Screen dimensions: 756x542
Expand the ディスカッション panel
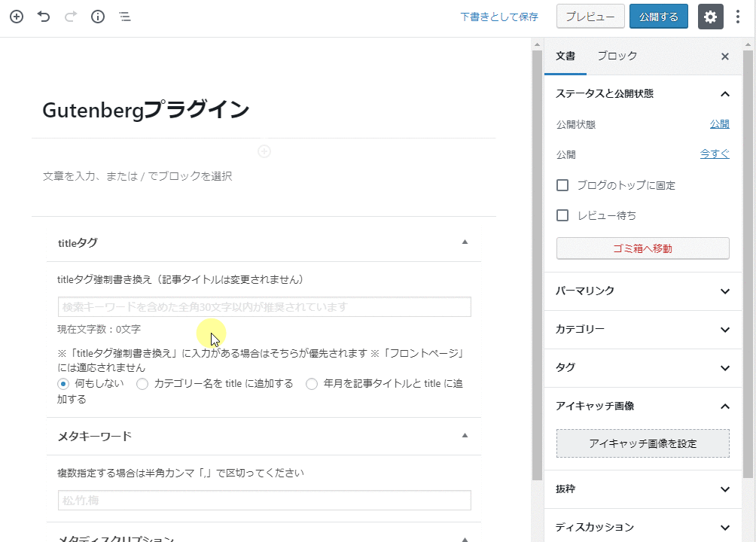click(643, 527)
